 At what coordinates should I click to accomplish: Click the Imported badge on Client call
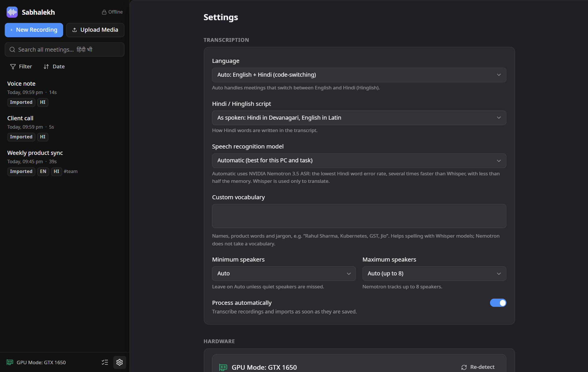coord(21,137)
